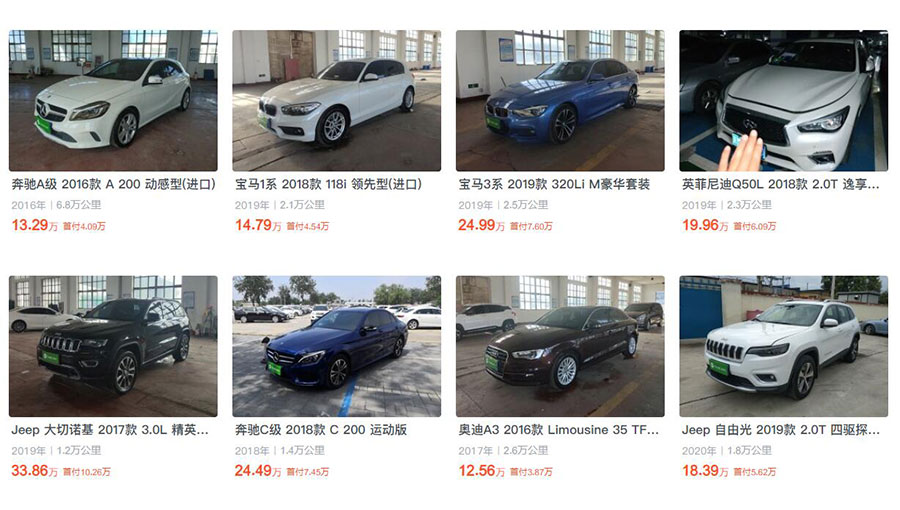The image size is (900, 510).
Task: Click title 奔驰A级 2016款 A 200 动感型
Action: (x=114, y=184)
